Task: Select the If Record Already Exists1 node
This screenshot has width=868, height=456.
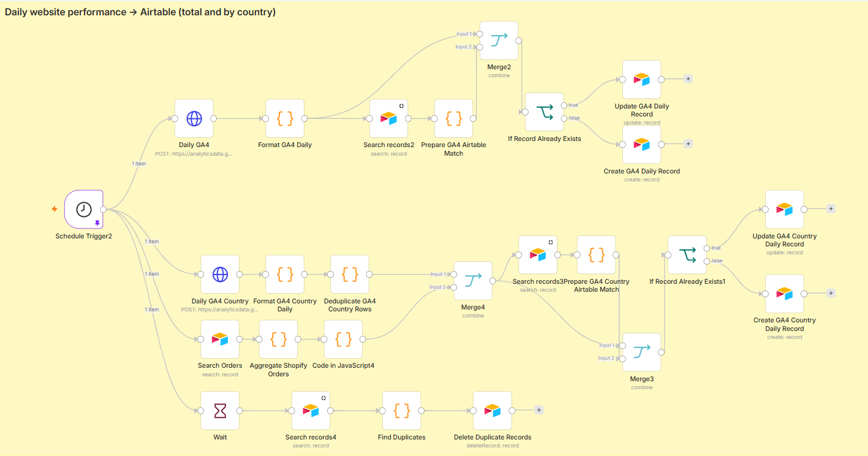Action: (687, 255)
